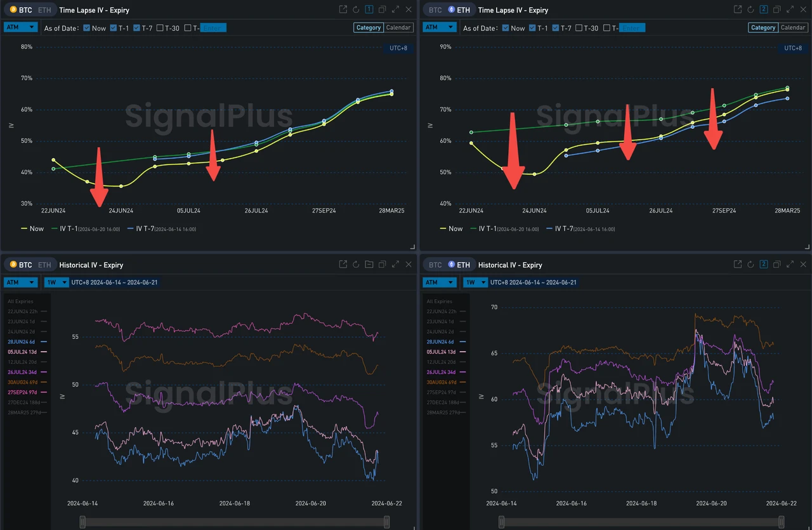The image size is (812, 530).
Task: Uncheck T-7 in ETH Time Lapse panel
Action: pos(556,28)
